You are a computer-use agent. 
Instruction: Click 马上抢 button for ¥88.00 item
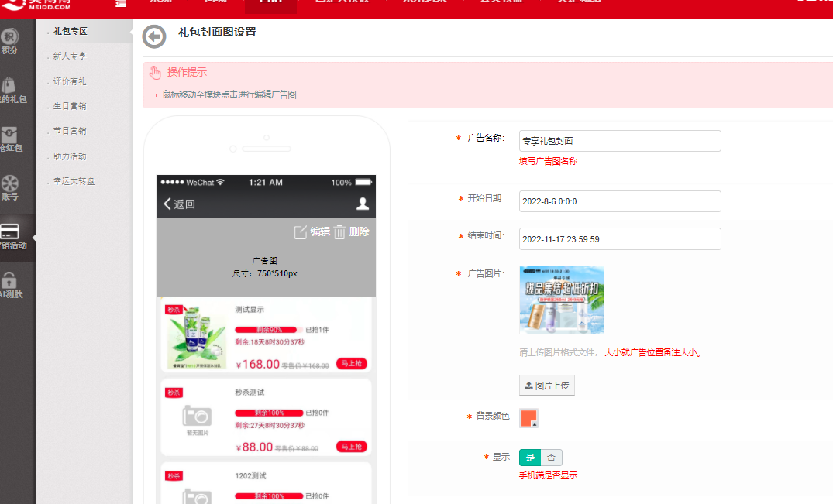pos(352,447)
